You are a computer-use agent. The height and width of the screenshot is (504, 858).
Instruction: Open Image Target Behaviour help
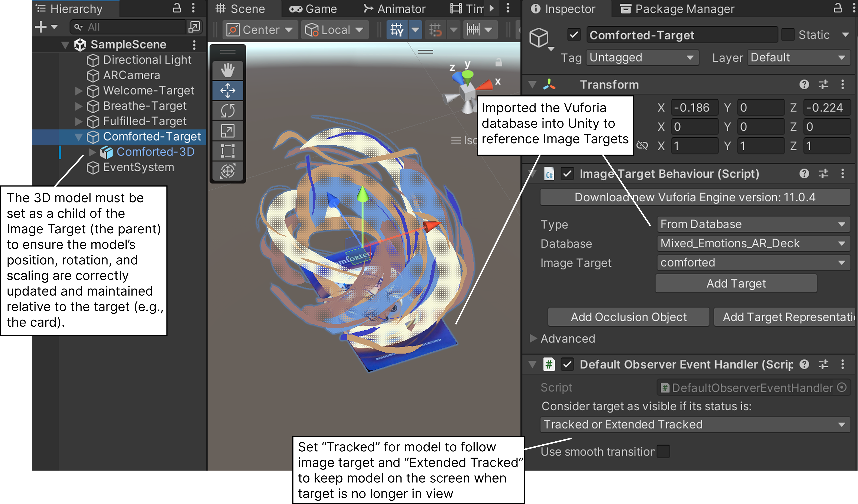(804, 174)
